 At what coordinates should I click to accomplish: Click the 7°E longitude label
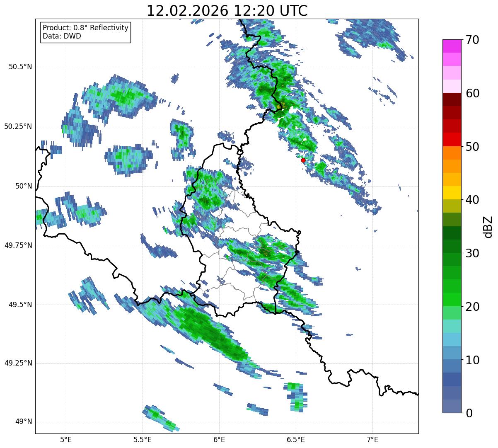click(x=372, y=439)
